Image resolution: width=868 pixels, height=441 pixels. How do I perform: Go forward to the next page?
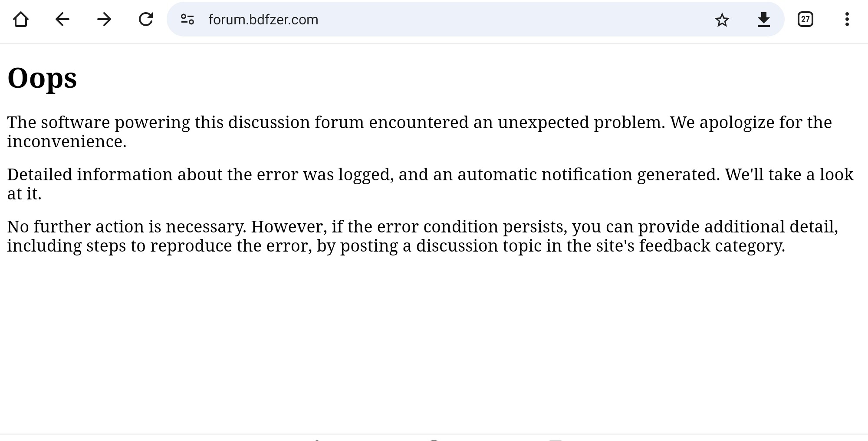[104, 20]
